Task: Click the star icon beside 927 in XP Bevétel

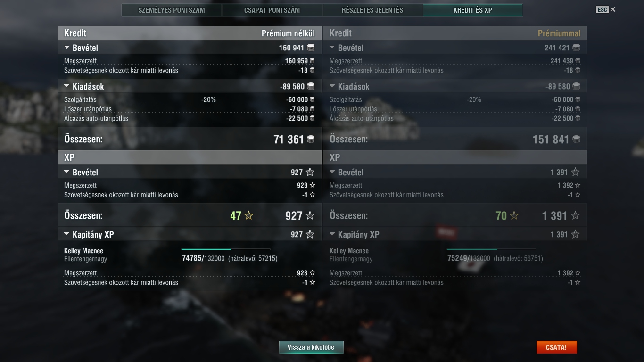Action: 310,172
